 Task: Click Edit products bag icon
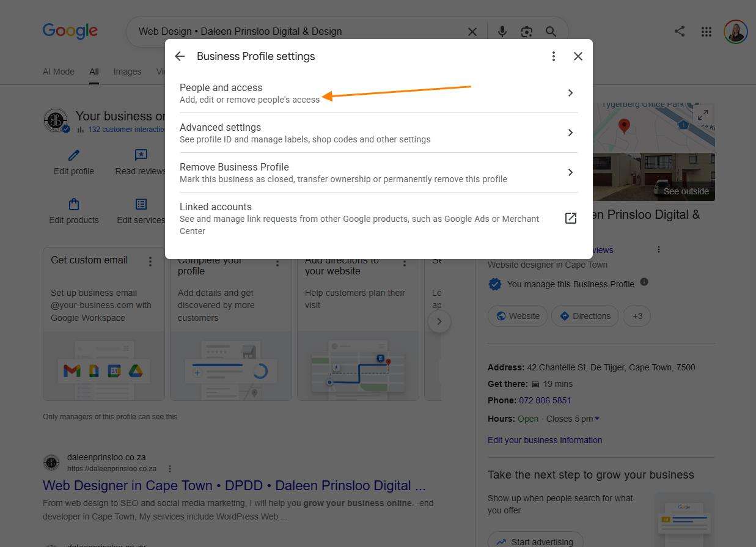click(74, 204)
